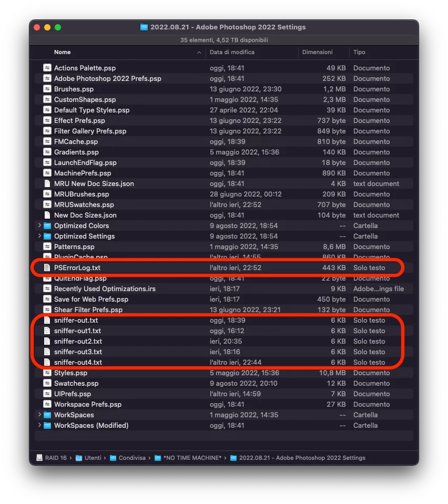Click the MRU New Doc Sizes.json file icon
The image size is (448, 504).
tap(47, 183)
